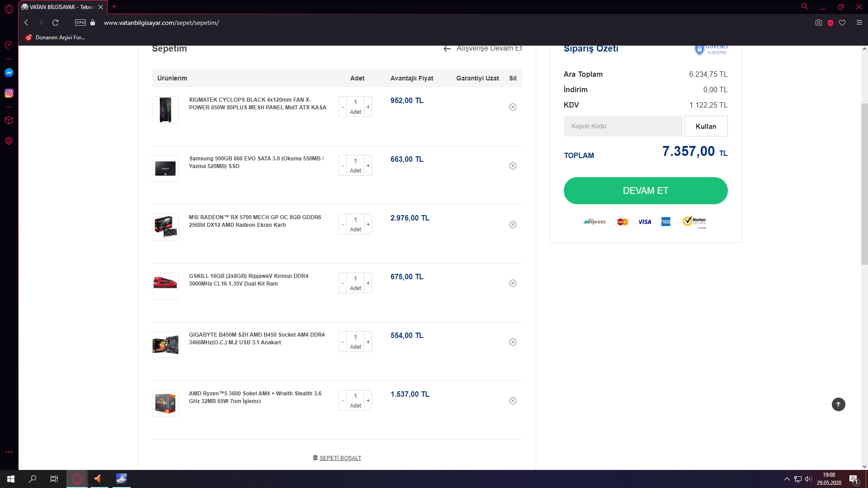Open Easy Setup menu icon

(x=859, y=23)
